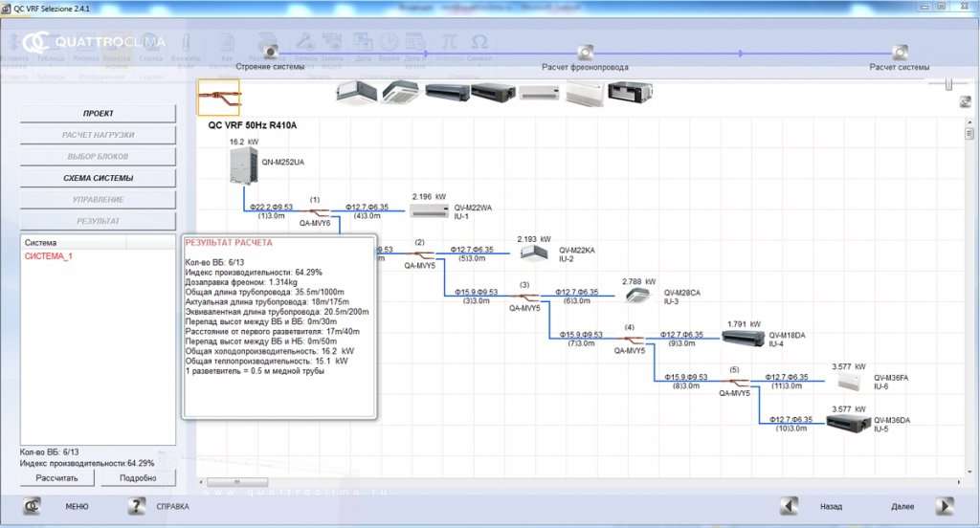
Task: Choose the dark medium duct unit thumbnail
Action: tap(493, 93)
